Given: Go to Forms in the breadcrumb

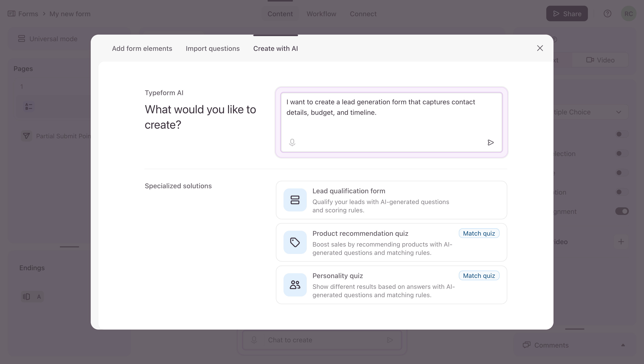Looking at the screenshot, I should point(28,14).
